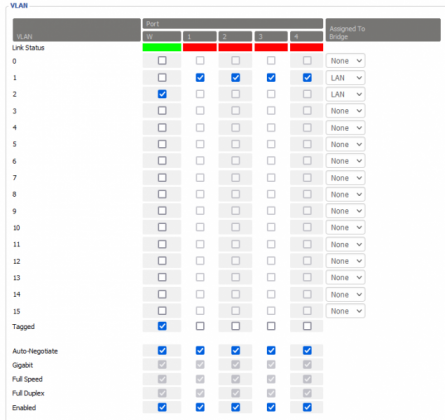Open bridge dropdown for VLAN 2

tap(345, 94)
